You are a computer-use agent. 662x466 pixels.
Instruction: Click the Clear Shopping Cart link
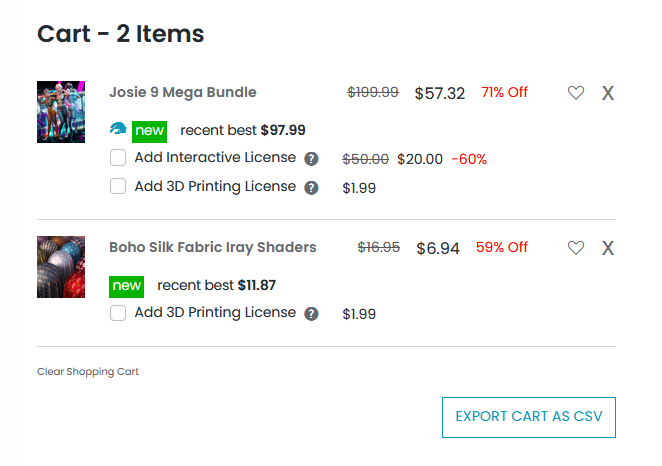click(88, 372)
